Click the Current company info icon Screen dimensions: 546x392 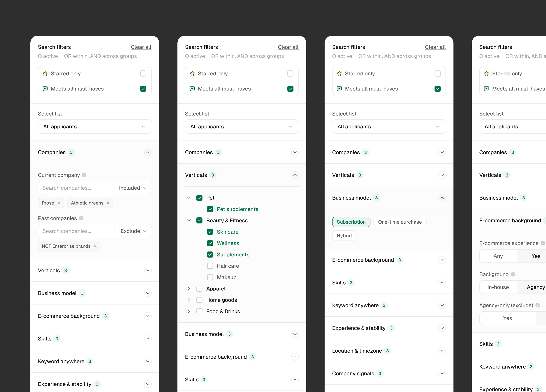click(x=84, y=175)
